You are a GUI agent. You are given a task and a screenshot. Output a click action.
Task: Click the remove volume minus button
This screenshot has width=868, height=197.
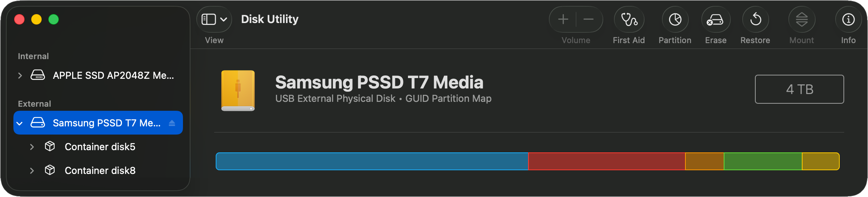click(x=588, y=19)
